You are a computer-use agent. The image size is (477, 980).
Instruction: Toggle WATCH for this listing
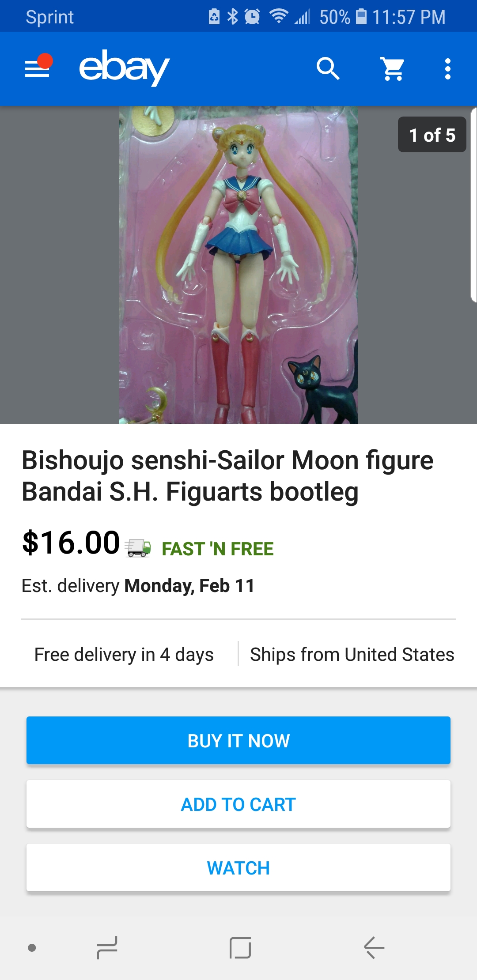tap(238, 867)
